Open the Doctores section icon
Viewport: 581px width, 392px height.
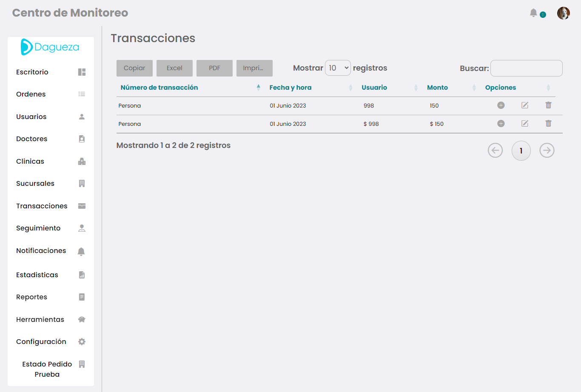click(82, 139)
